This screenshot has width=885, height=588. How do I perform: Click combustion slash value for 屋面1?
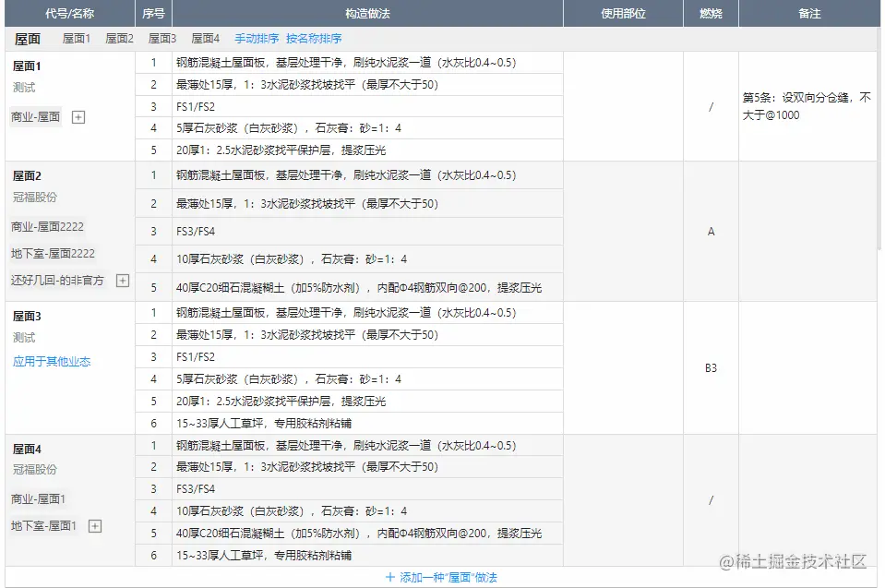point(711,106)
